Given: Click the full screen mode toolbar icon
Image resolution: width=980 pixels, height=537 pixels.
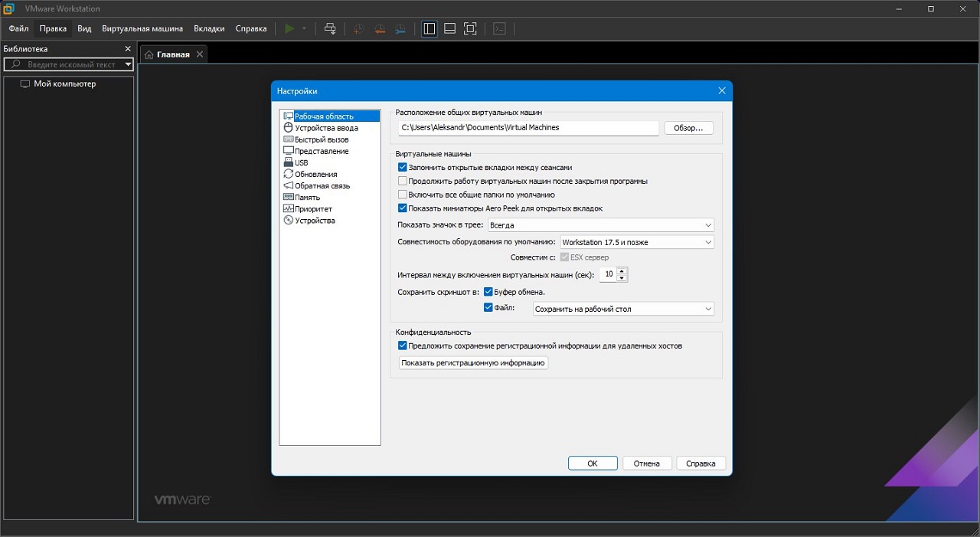Looking at the screenshot, I should [471, 28].
